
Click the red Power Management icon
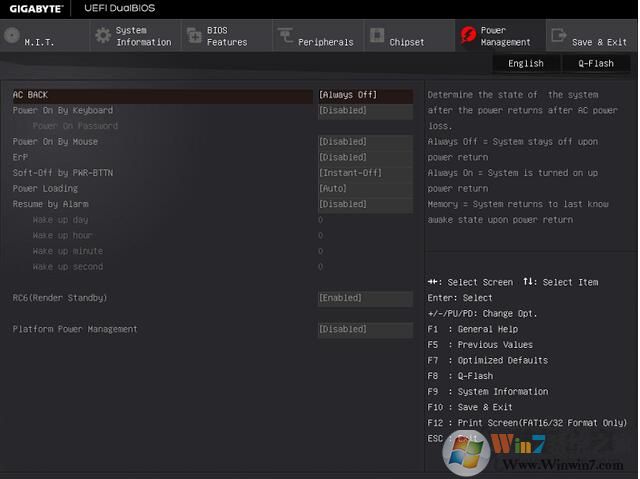pos(467,36)
